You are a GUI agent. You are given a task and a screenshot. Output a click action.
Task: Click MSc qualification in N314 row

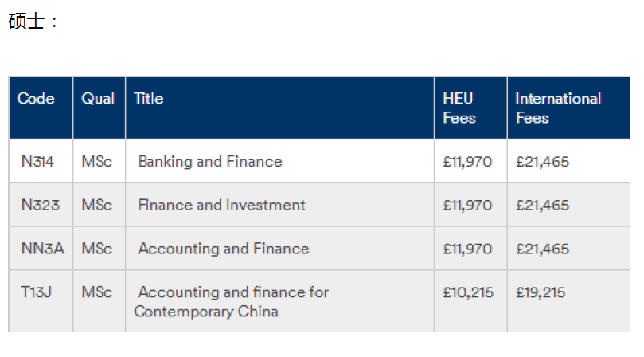[96, 161]
